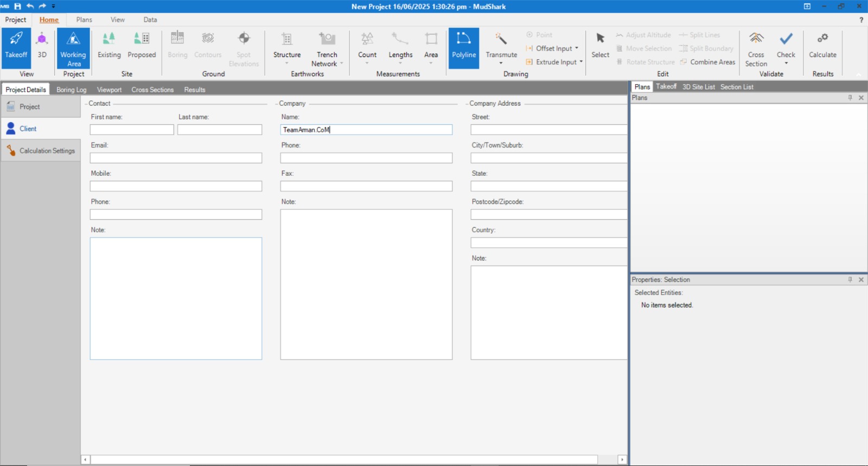Screen dimensions: 868x466
Task: Pin the Properties: Selection panel
Action: (850, 279)
